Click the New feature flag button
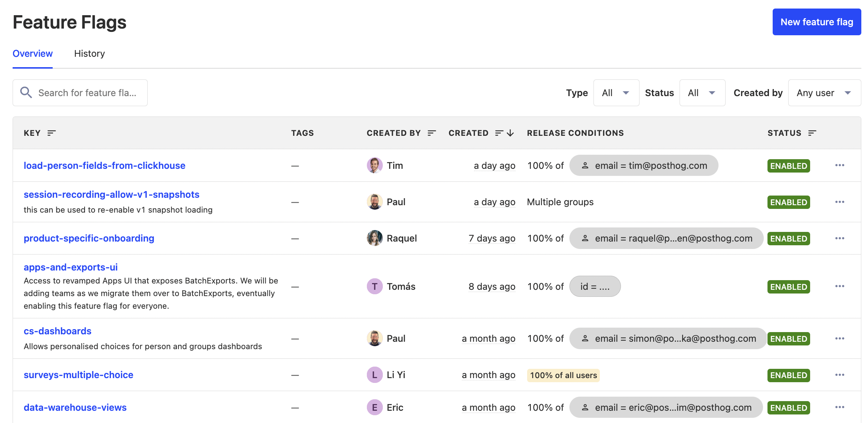 816,22
